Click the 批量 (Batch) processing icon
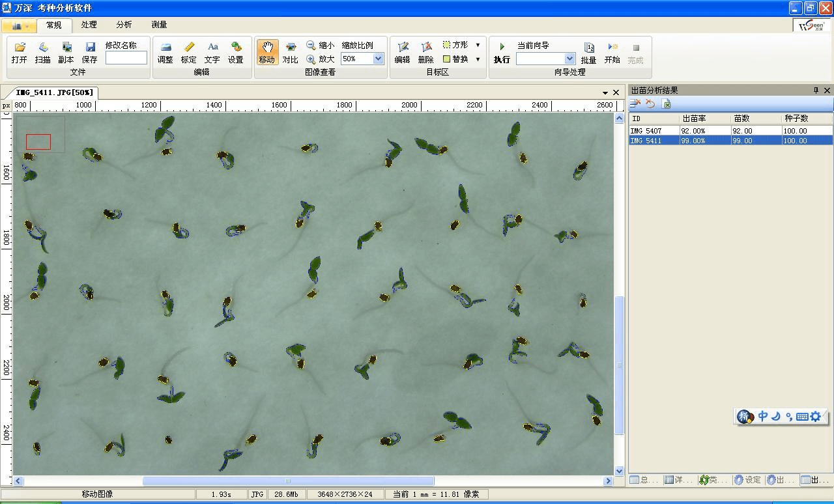This screenshot has height=504, width=834. coord(588,48)
